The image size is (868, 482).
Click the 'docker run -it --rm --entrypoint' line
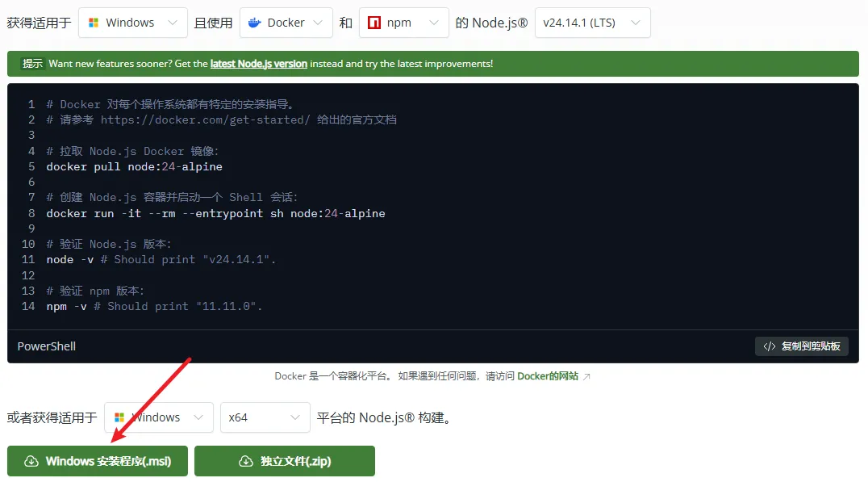pos(216,213)
